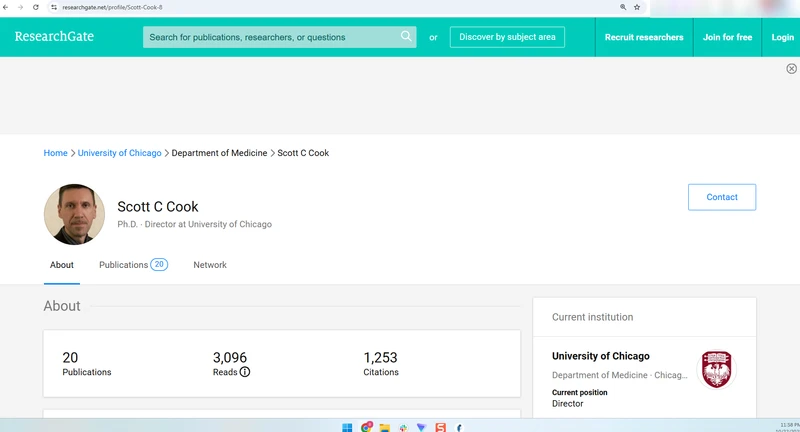Open Slack from the taskbar

point(403,427)
